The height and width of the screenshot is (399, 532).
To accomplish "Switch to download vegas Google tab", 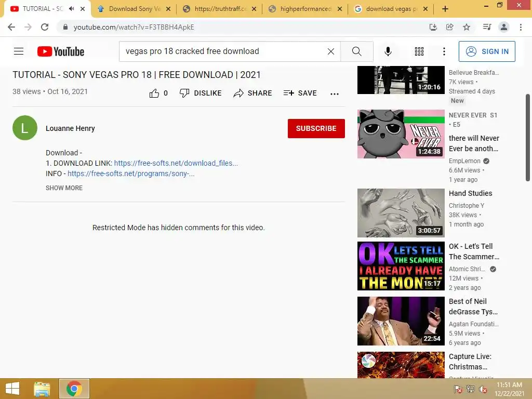I will 391,9.
